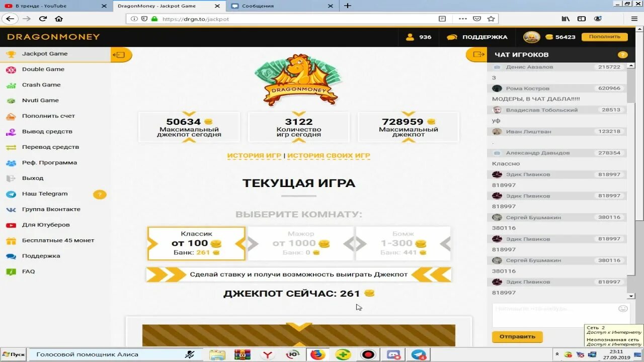Open the page actions three-dots menu
Viewport: 644px width, 362px height.
tap(462, 19)
